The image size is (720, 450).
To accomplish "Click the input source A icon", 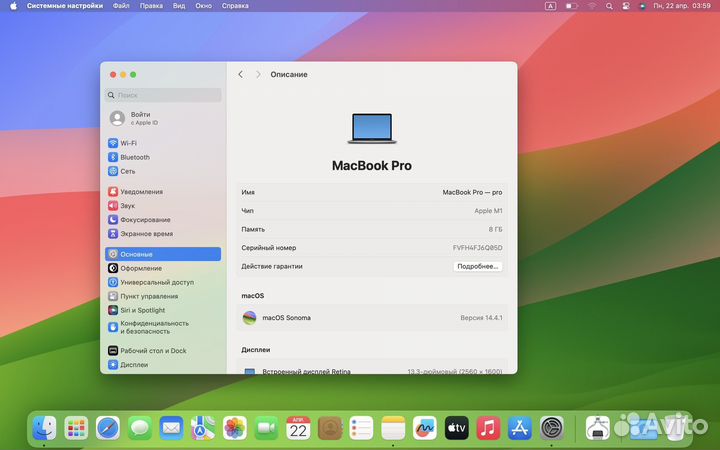I will click(550, 6).
